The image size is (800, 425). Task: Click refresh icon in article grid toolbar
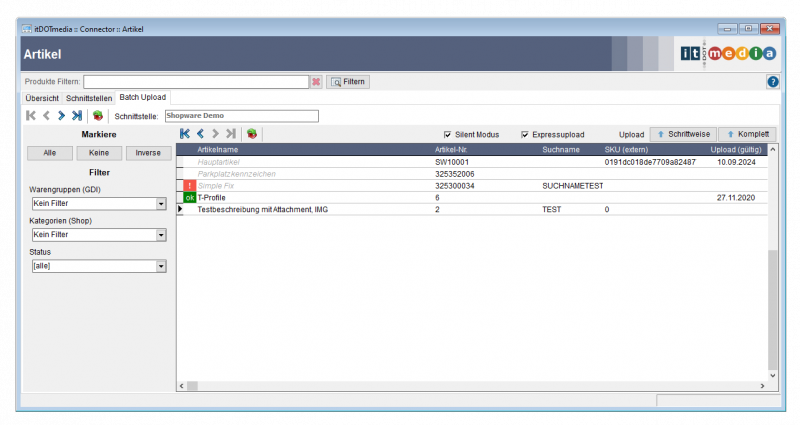tap(252, 134)
